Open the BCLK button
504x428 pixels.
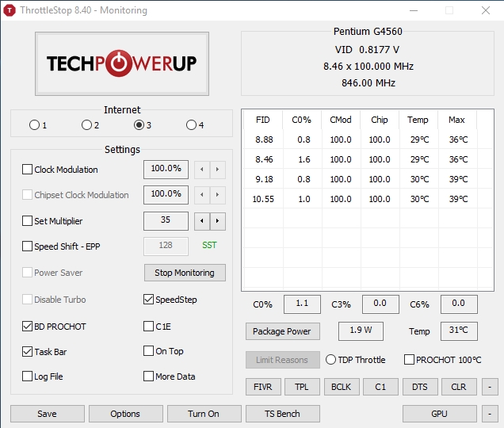[x=342, y=387]
